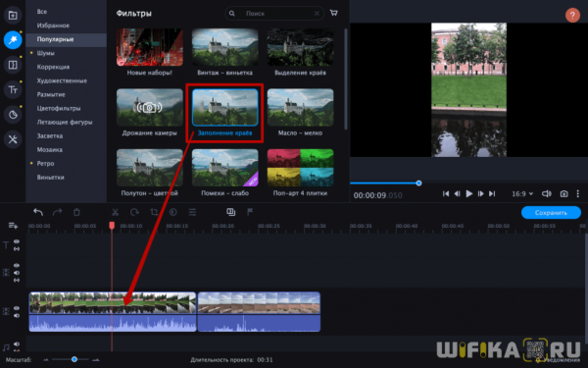Toggle title track link to clips

pos(17,248)
